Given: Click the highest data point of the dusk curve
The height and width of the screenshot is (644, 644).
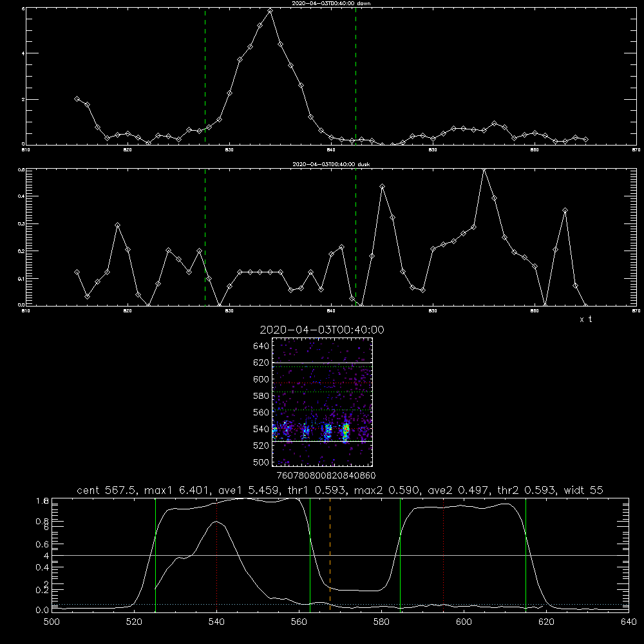Looking at the screenshot, I should click(484, 170).
